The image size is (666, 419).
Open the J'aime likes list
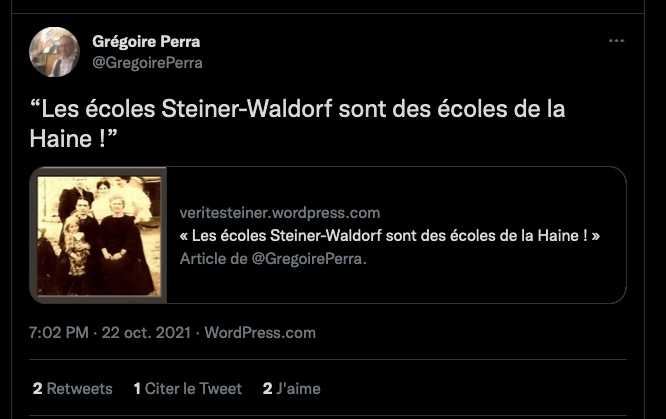(291, 388)
